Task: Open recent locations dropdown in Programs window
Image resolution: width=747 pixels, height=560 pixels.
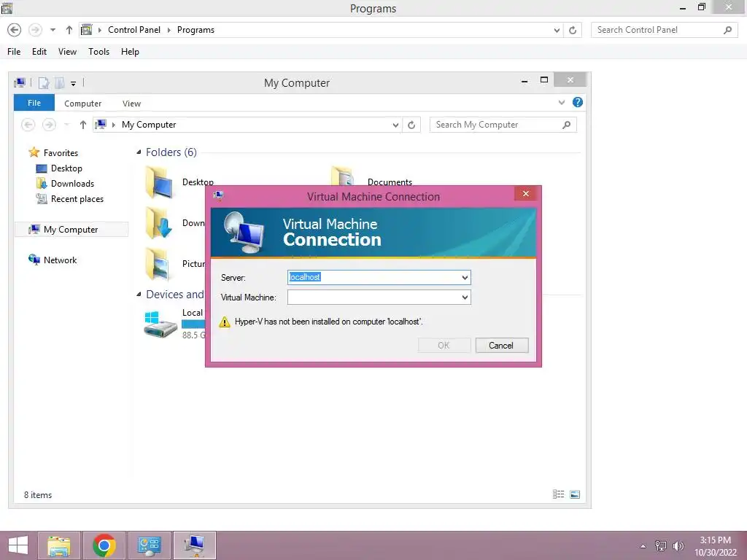Action: pyautogui.click(x=53, y=30)
